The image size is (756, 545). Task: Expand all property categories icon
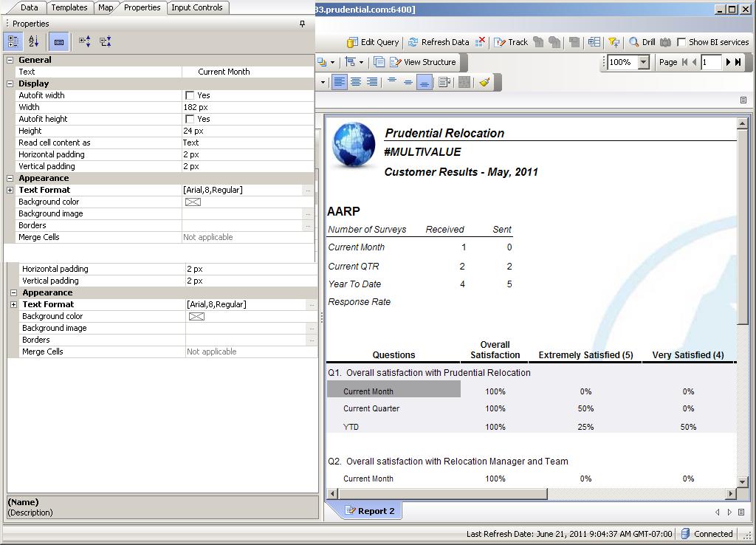pos(85,42)
